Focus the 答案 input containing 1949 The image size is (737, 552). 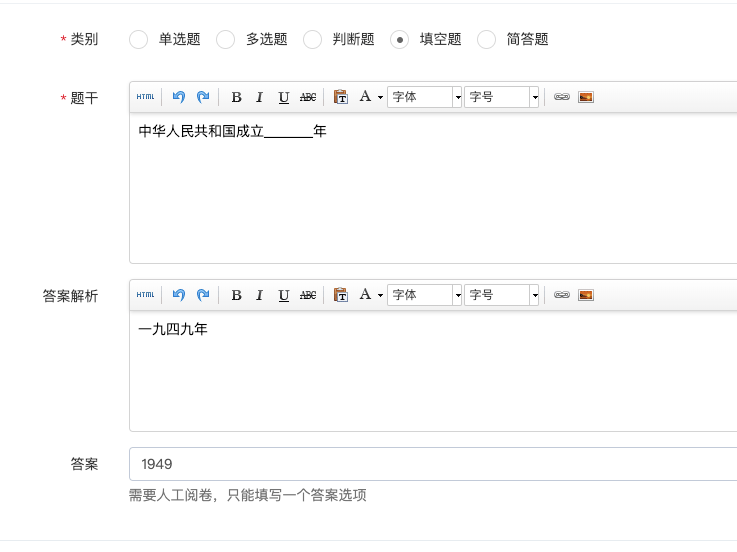pos(433,464)
